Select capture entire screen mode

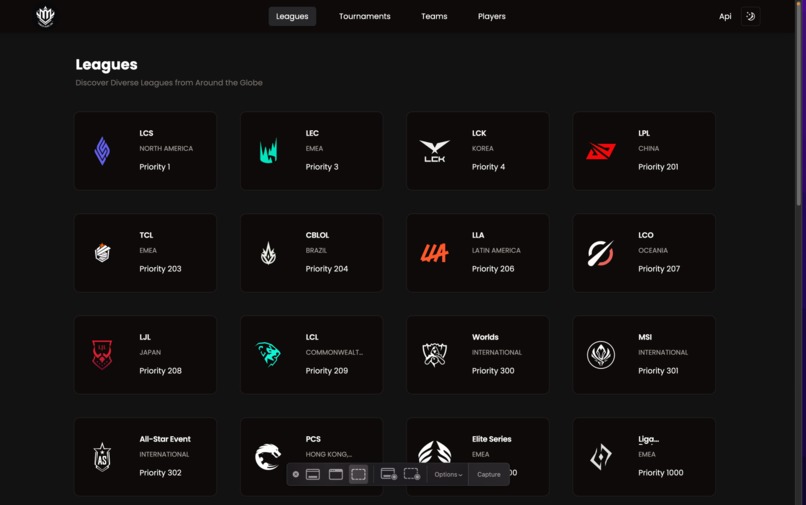coord(313,474)
